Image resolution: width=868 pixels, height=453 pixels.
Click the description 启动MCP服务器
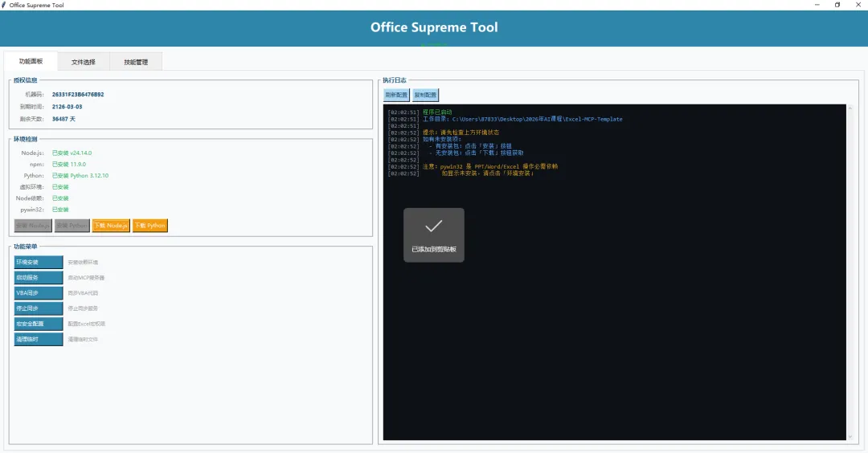[86, 278]
